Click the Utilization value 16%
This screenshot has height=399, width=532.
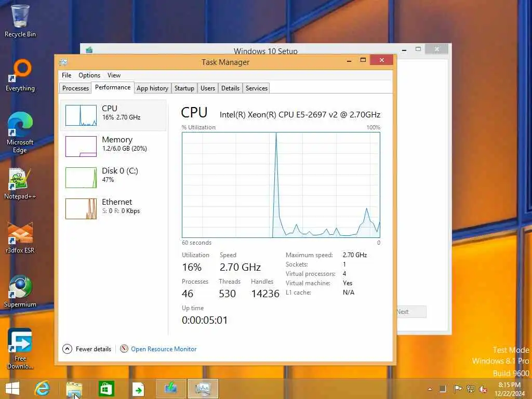[x=192, y=267]
